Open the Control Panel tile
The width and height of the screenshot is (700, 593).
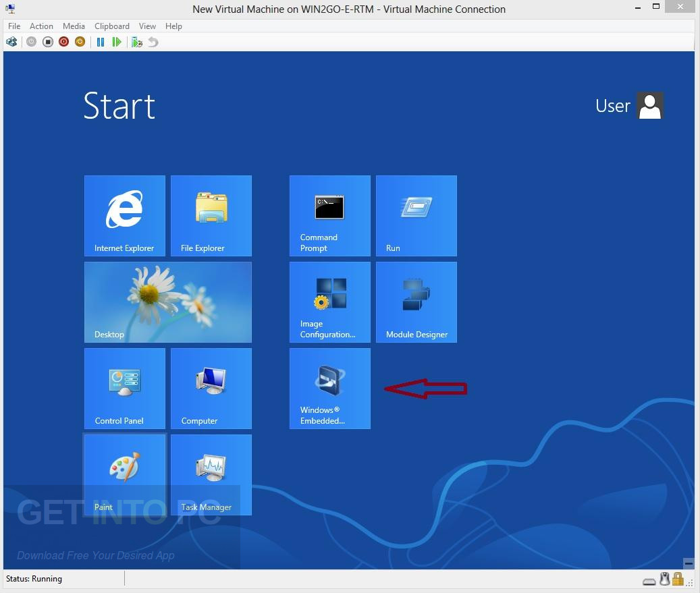click(x=125, y=389)
